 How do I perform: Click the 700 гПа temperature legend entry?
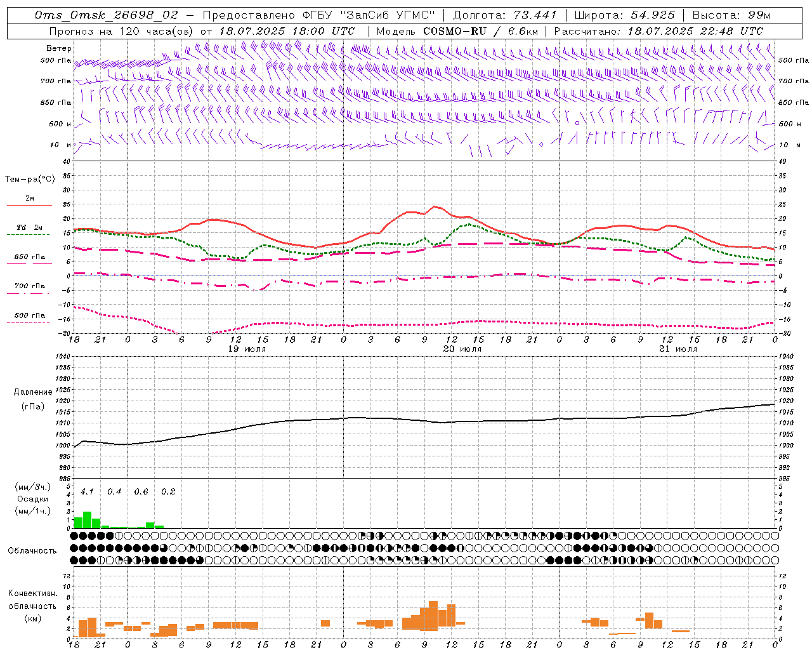click(29, 286)
